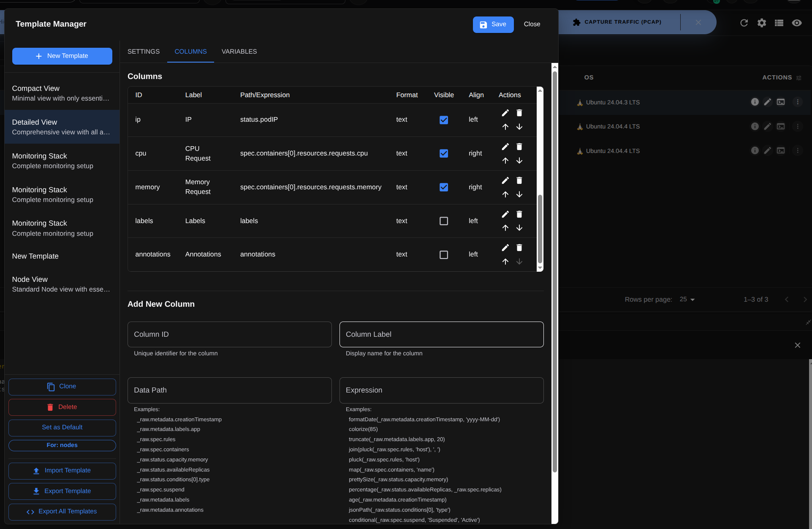Select the Compact View template
This screenshot has height=529, width=812.
coord(62,93)
